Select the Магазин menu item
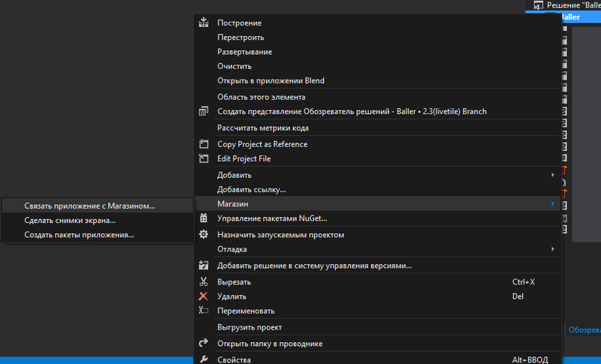The image size is (601, 364). pos(378,203)
